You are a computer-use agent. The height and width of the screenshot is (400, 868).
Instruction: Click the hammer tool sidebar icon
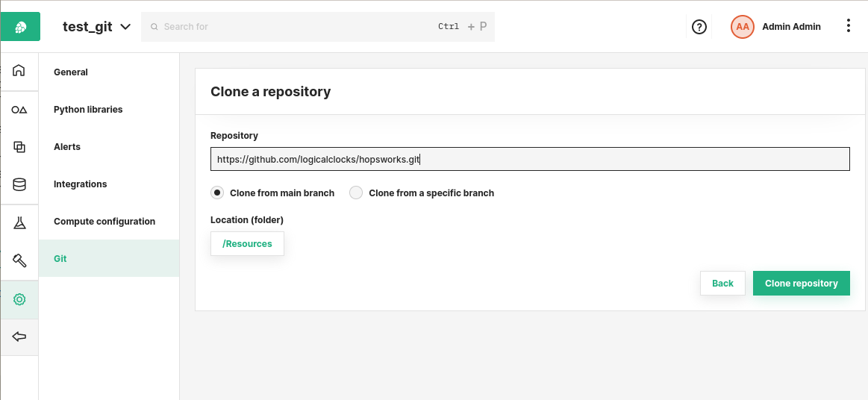(19, 260)
